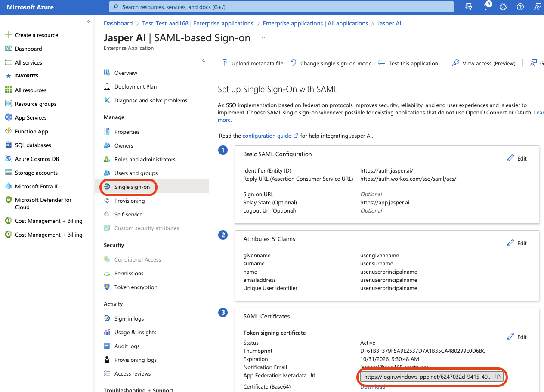Collapse the Jasper AI resource menu

204,61
